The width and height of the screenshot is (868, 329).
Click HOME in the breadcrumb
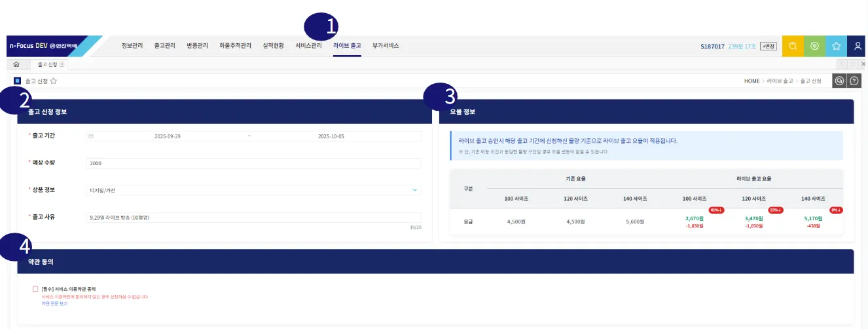[752, 81]
